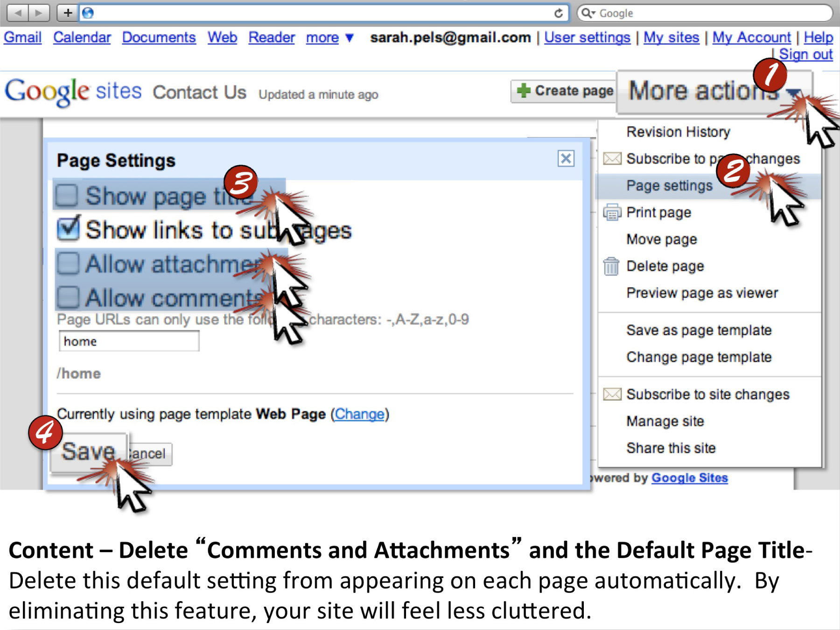Viewport: 840px width, 630px height.
Task: Click the trash icon beside Delete page
Action: point(611,266)
